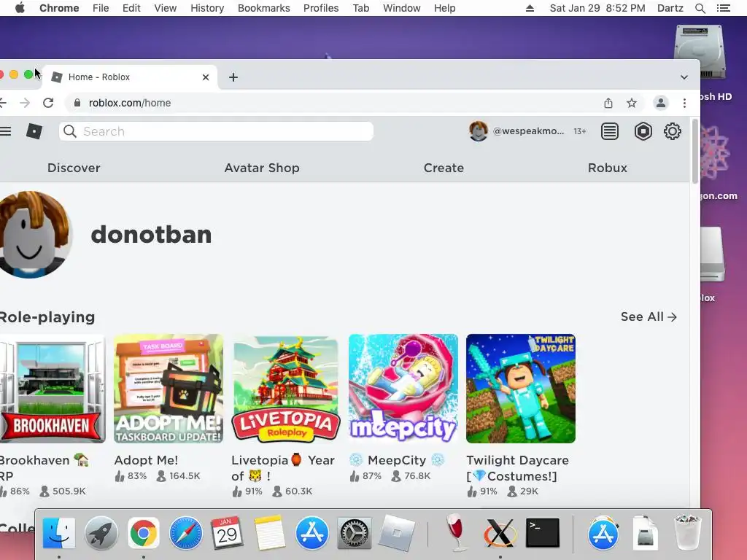
Task: Go forward in Chrome history
Action: pos(25,103)
